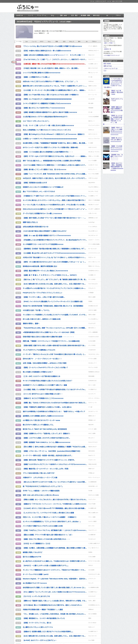Viewport: 138px width, 644px height.
Task: Select the ソートなし sort tab
Action: coord(19,42)
